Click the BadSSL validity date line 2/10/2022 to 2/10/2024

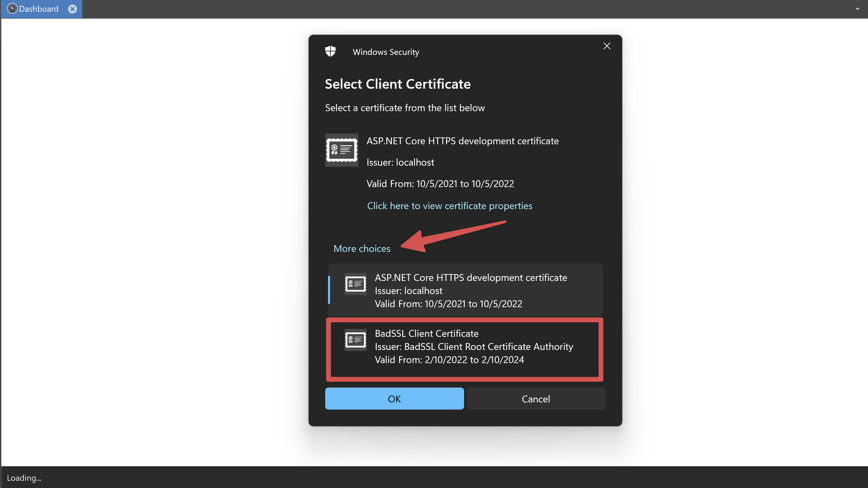[x=474, y=360]
